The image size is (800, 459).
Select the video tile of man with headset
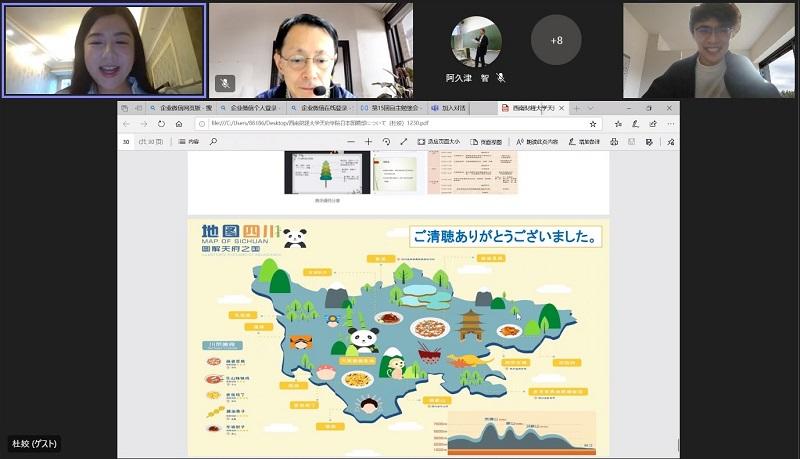tap(311, 50)
